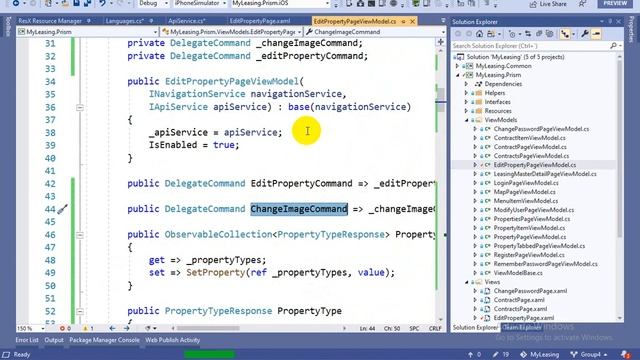Select ContractPage.xaml in Views folder
This screenshot has width=640, height=360.
519,300
